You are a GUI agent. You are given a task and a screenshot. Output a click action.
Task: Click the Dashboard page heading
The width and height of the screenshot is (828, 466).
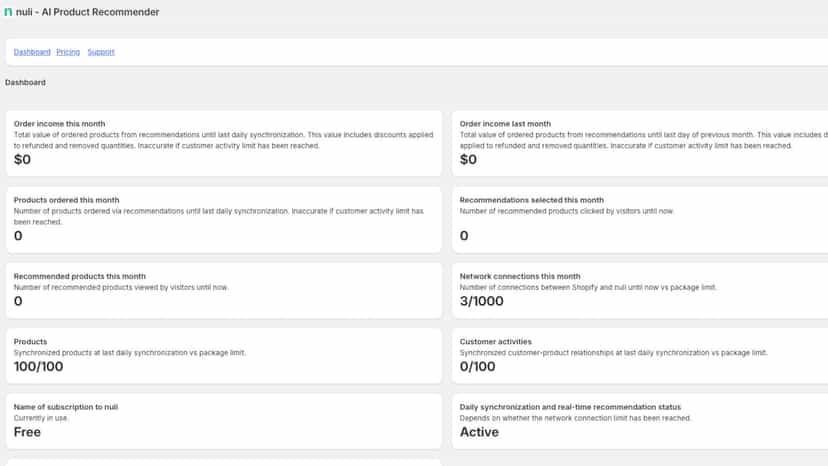point(25,82)
